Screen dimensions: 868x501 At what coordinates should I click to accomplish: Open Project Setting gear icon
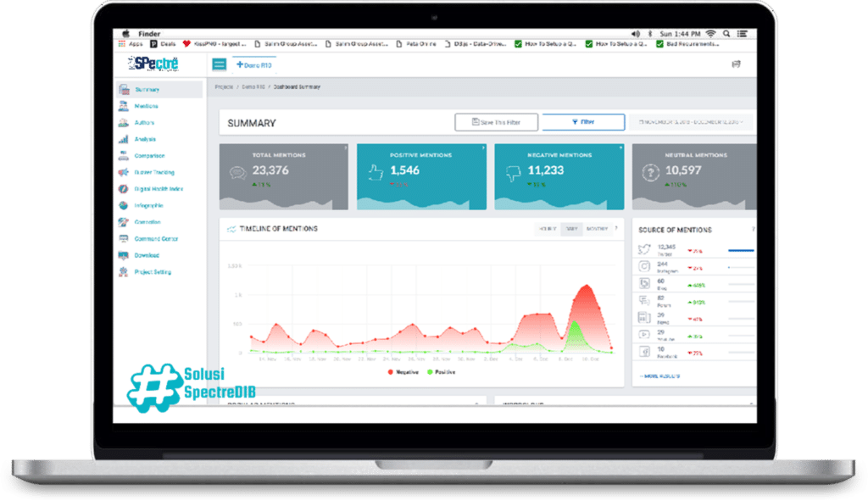[124, 272]
